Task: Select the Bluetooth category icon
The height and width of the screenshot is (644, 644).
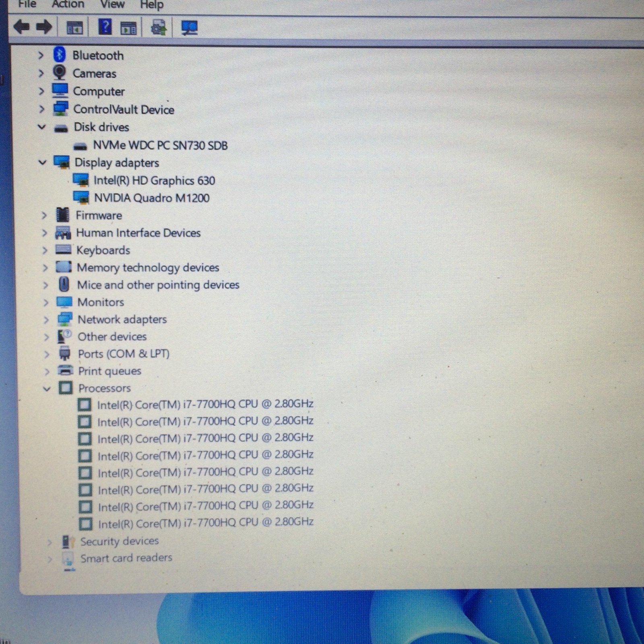Action: click(x=60, y=55)
